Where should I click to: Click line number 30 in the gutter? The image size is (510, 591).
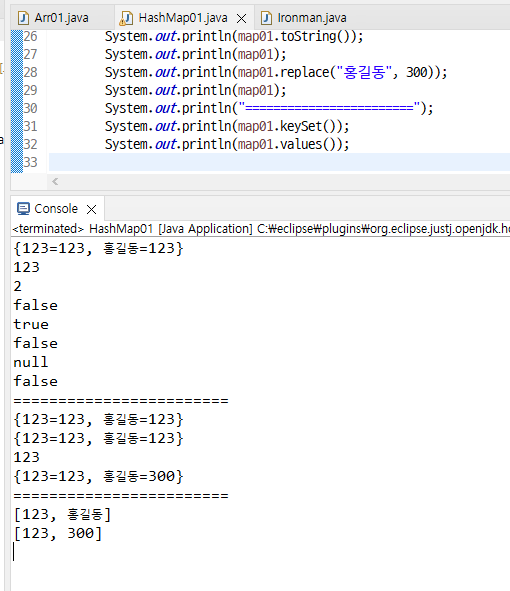pos(30,108)
